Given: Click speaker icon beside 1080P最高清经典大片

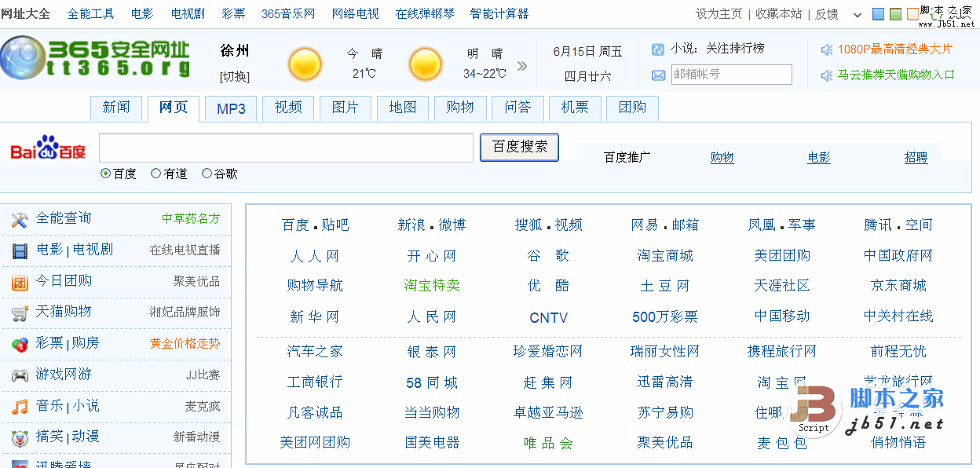Looking at the screenshot, I should click(827, 49).
